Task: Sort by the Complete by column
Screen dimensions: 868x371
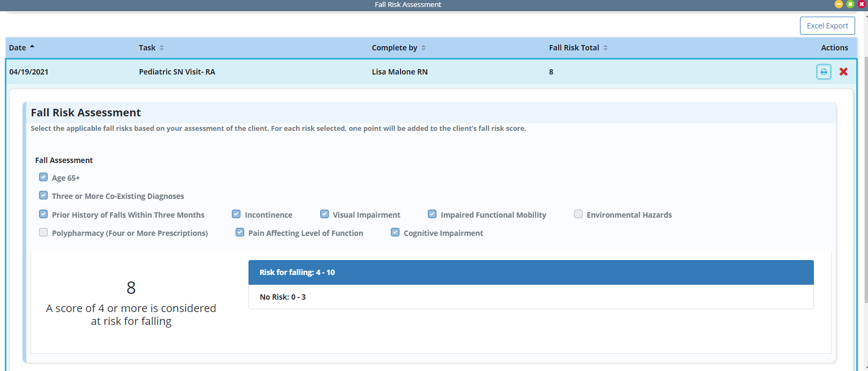Action: [399, 48]
